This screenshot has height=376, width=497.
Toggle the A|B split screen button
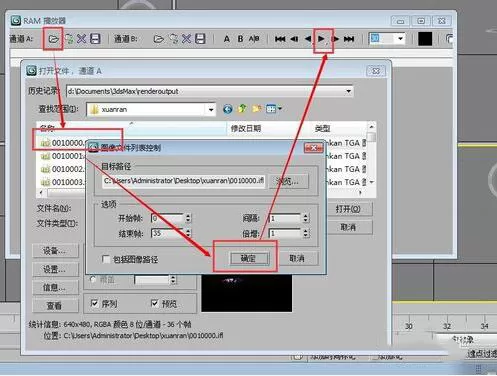[x=254, y=39]
